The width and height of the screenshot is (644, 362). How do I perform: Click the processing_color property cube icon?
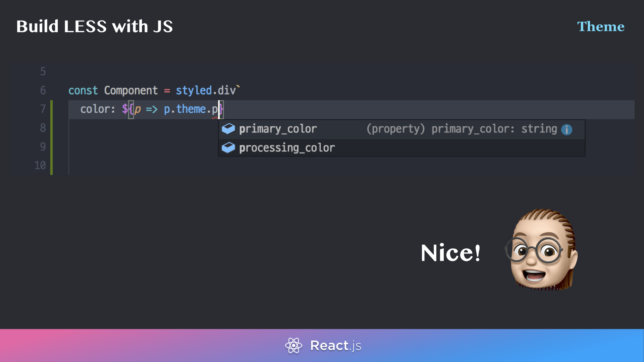(x=228, y=147)
